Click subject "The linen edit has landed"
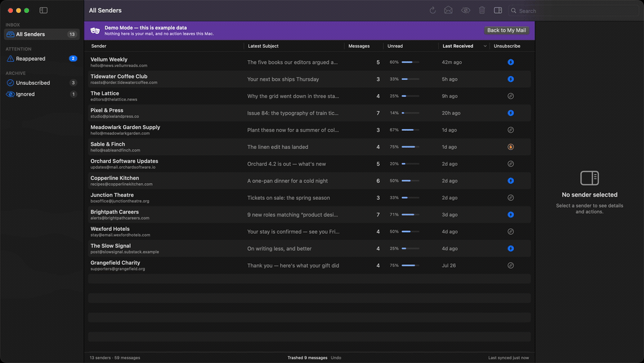644x363 pixels. (x=278, y=147)
